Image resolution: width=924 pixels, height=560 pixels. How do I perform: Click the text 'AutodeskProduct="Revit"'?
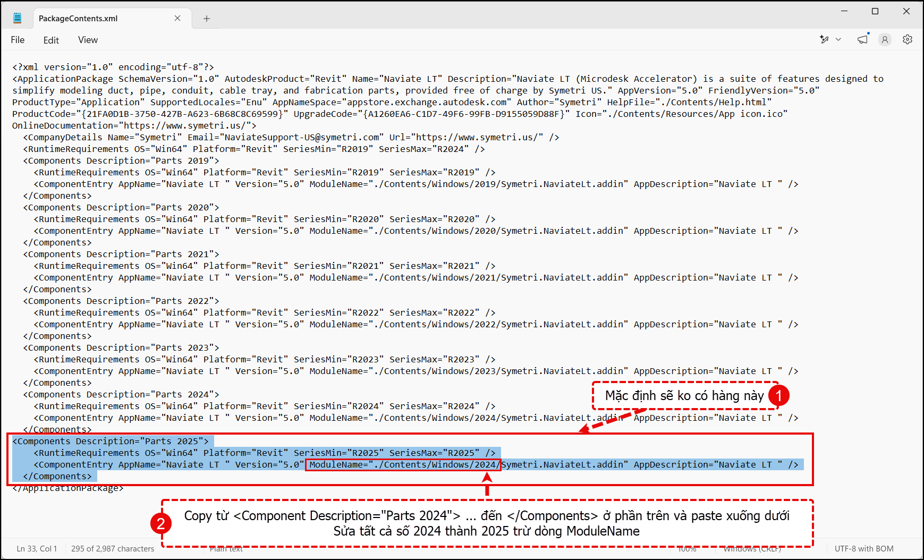[285, 79]
